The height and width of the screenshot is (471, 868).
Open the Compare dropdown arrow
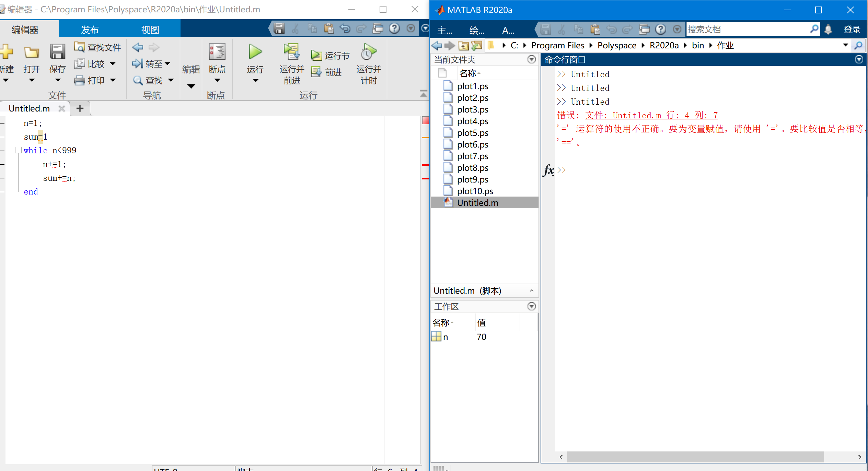click(x=113, y=64)
